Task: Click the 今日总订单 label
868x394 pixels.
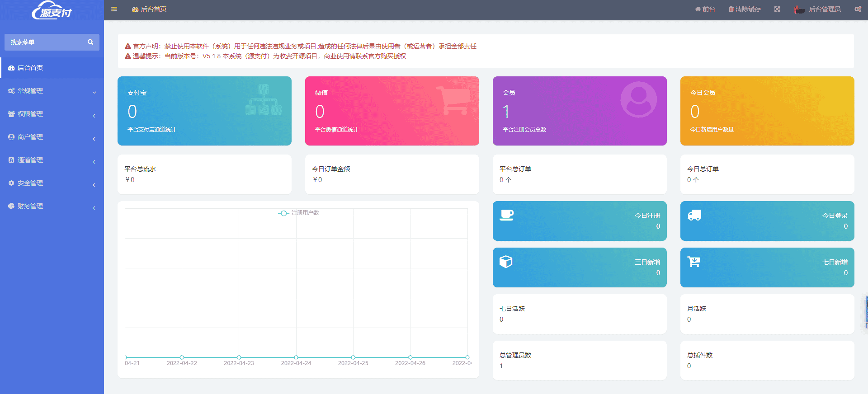Action: (703, 169)
